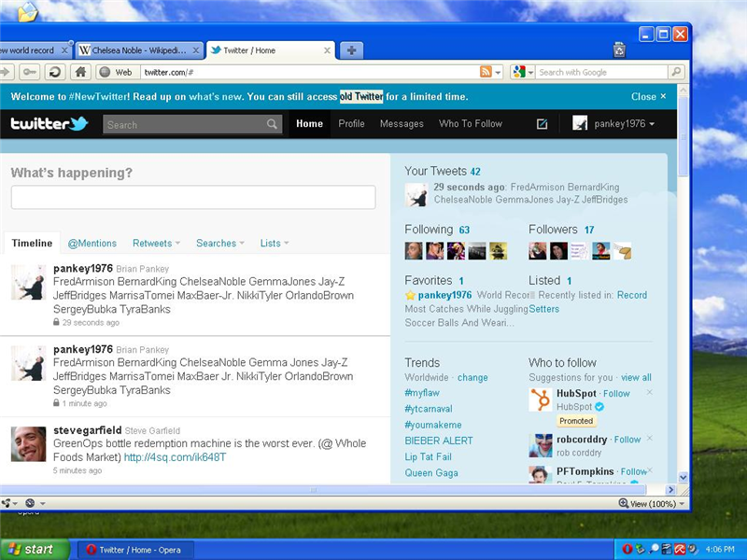The image size is (747, 560).
Task: Open the #myflaw trend
Action: coord(422,393)
